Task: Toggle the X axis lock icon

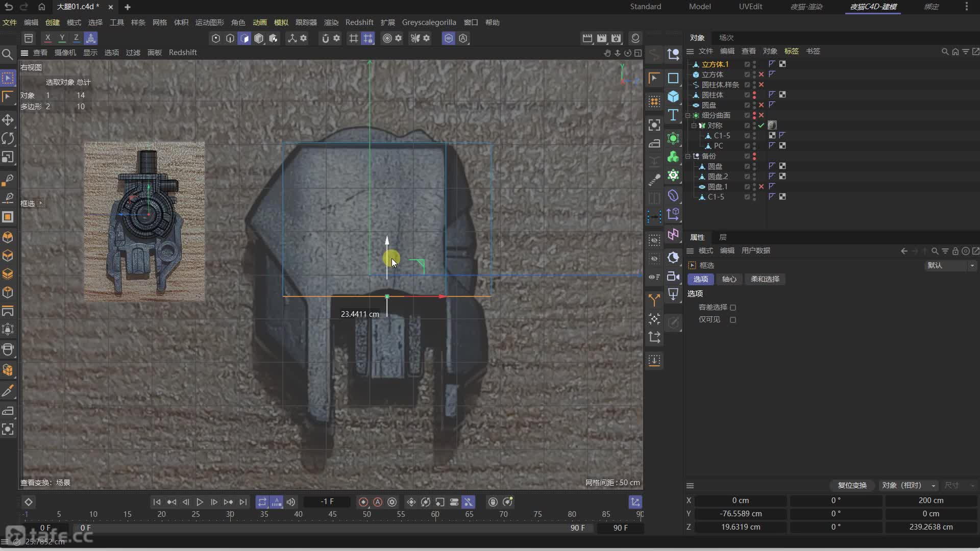Action: coord(47,38)
